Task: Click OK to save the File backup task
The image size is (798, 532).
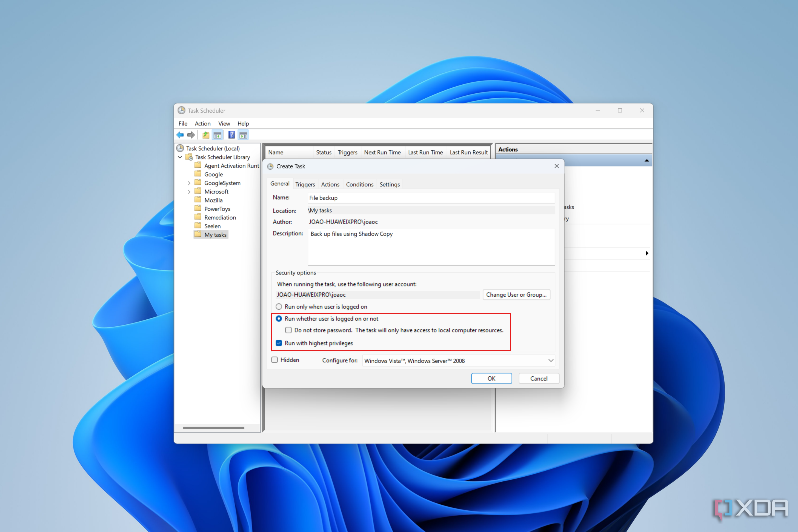Action: point(491,378)
